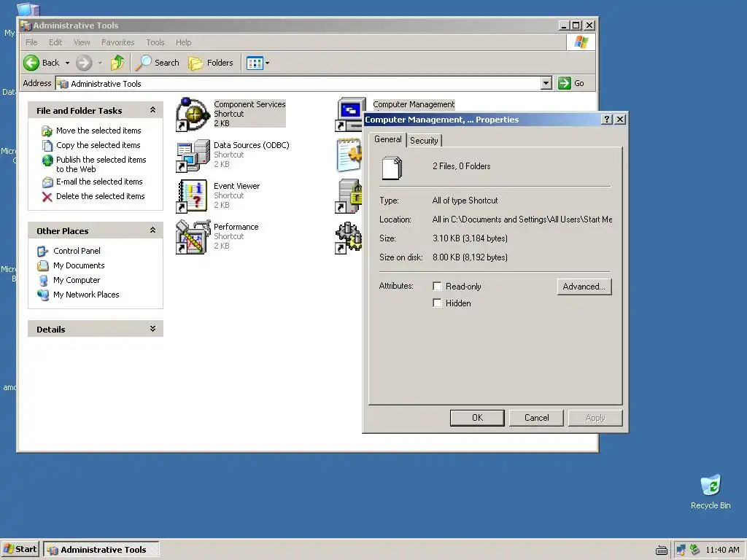747x560 pixels.
Task: Click the keyboard icon in system tray
Action: (x=661, y=551)
